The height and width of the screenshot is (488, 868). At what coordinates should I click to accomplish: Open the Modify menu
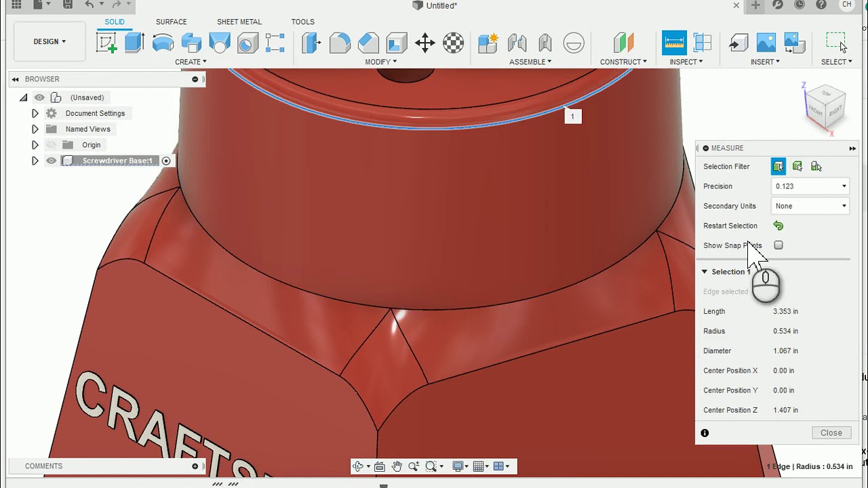[380, 62]
